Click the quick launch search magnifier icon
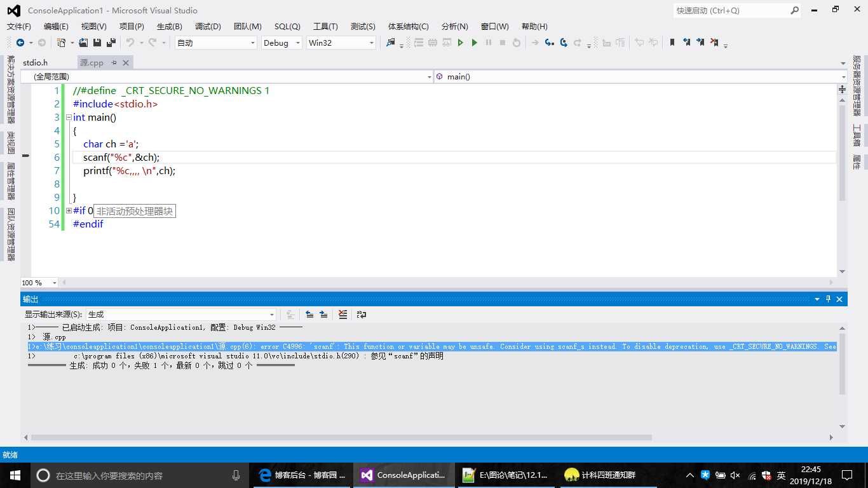The width and height of the screenshot is (868, 488). point(794,10)
